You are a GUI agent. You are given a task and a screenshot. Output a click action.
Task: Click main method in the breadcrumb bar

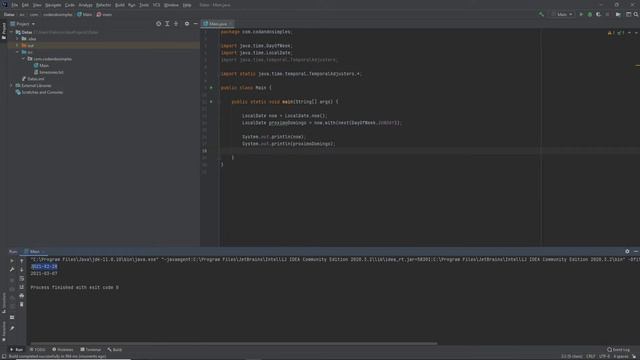pos(104,14)
